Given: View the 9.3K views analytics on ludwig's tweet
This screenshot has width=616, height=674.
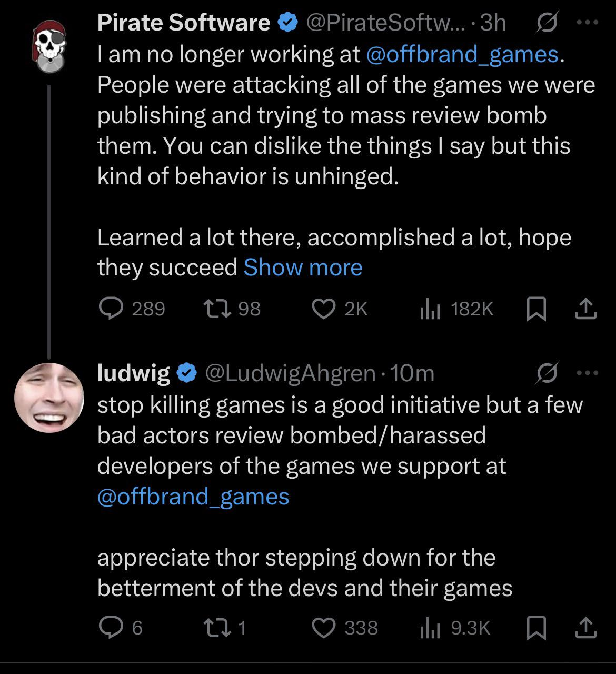Looking at the screenshot, I should pos(455,628).
